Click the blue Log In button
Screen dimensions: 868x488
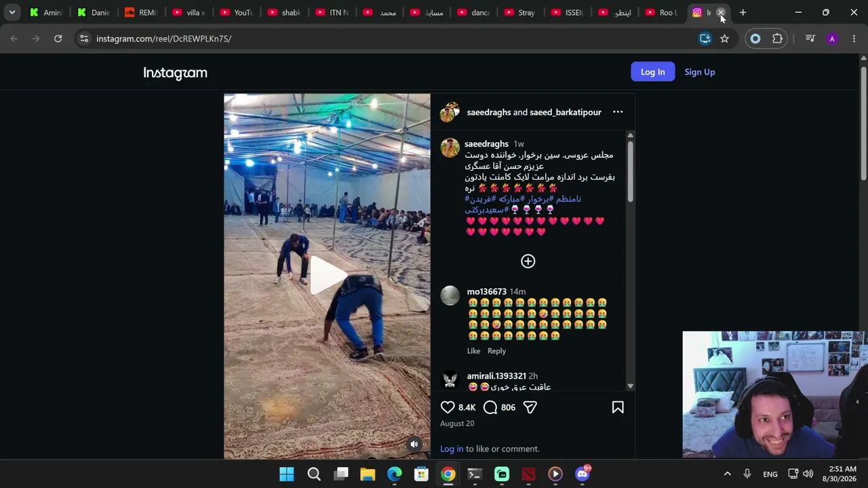pyautogui.click(x=653, y=72)
